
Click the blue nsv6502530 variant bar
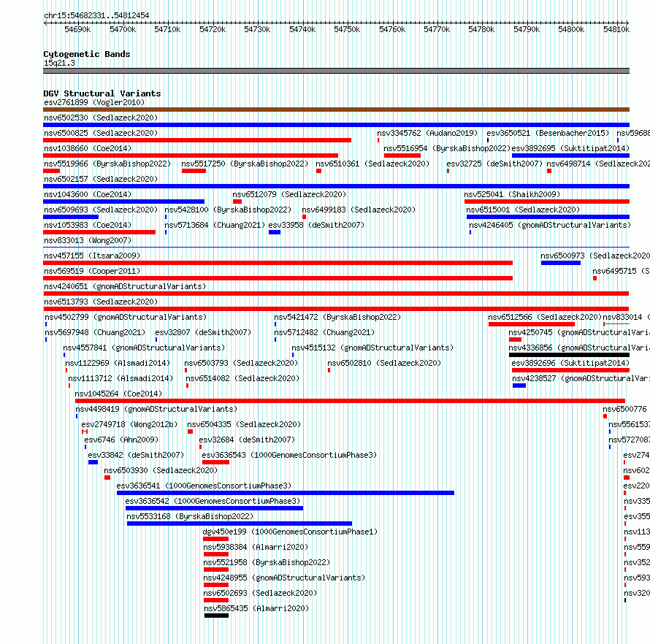pos(336,125)
